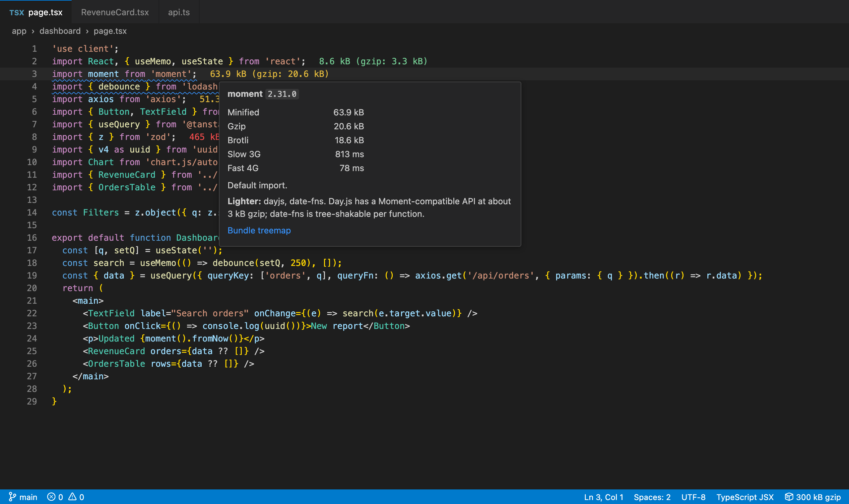This screenshot has width=849, height=504.
Task: Select the UTF-8 encoding indicator
Action: click(x=693, y=497)
